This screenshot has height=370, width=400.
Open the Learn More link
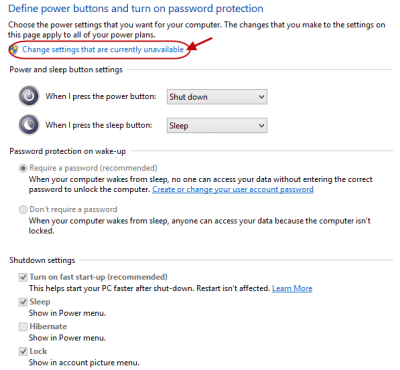(292, 288)
